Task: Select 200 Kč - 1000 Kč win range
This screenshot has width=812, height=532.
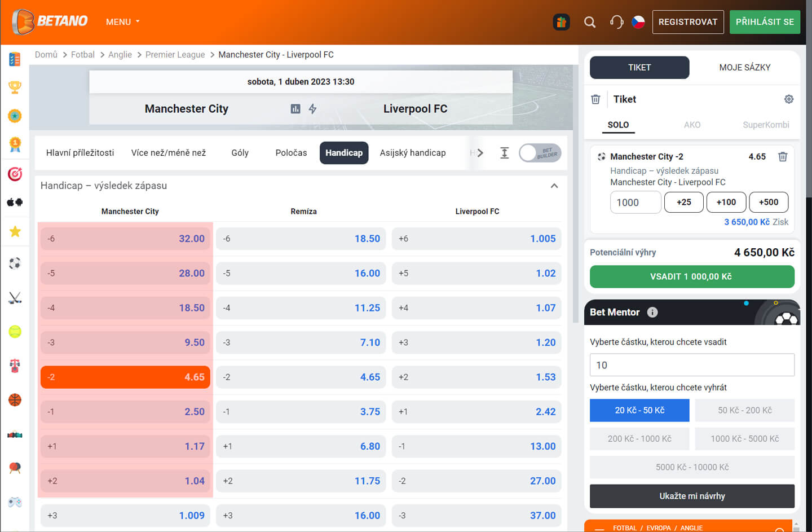Action: 639,438
